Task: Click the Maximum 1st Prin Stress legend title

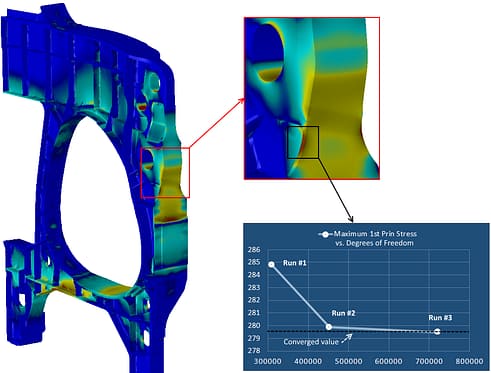Action: (x=375, y=238)
